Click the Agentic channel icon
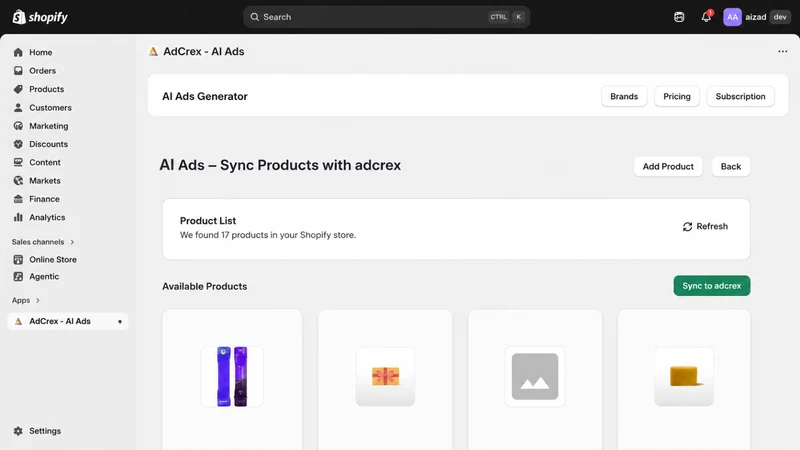The image size is (800, 450). 18,277
